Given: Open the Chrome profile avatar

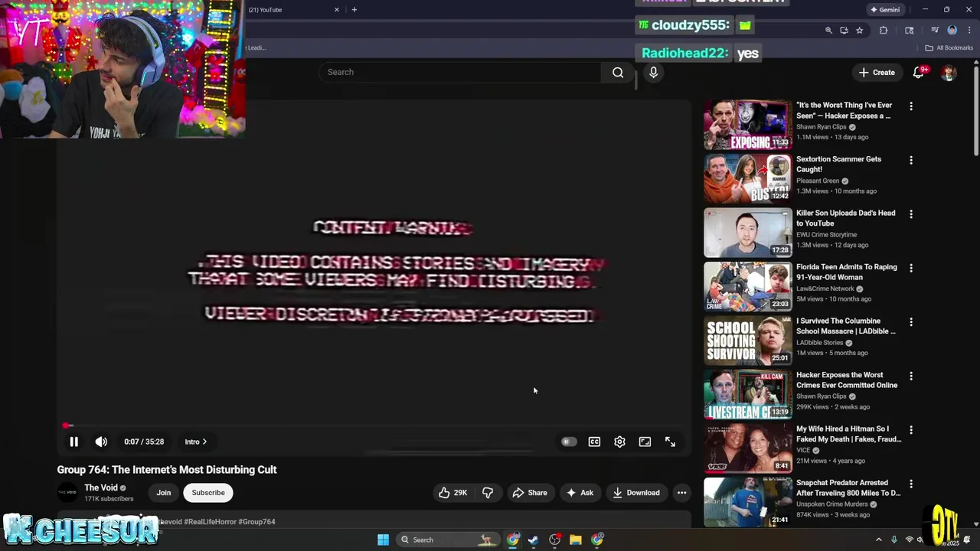Looking at the screenshot, I should coord(952,30).
